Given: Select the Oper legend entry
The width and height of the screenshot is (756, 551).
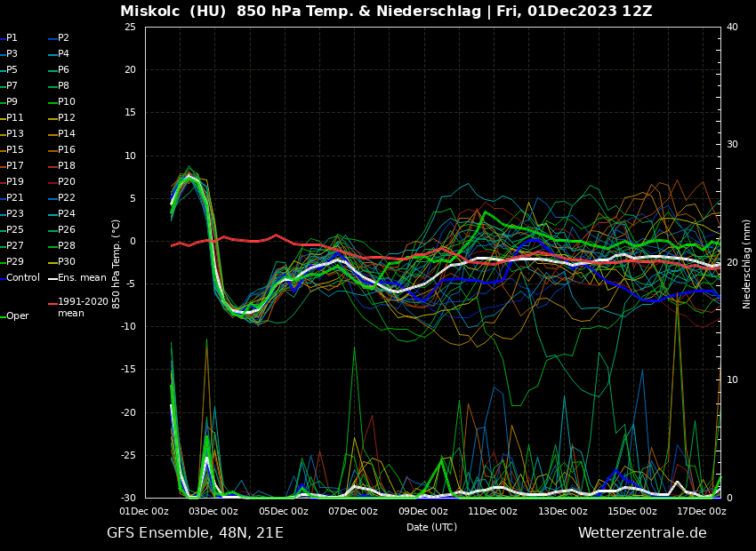Looking at the screenshot, I should [x=18, y=316].
